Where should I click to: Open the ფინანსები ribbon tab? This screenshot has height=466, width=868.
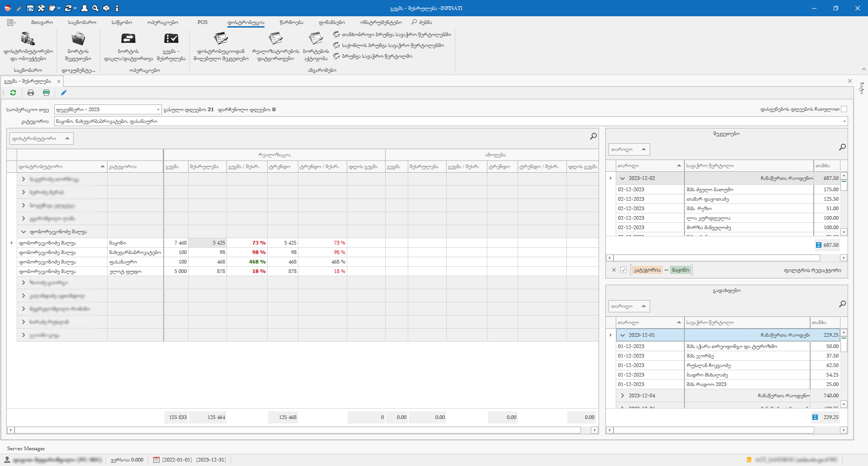(x=331, y=22)
